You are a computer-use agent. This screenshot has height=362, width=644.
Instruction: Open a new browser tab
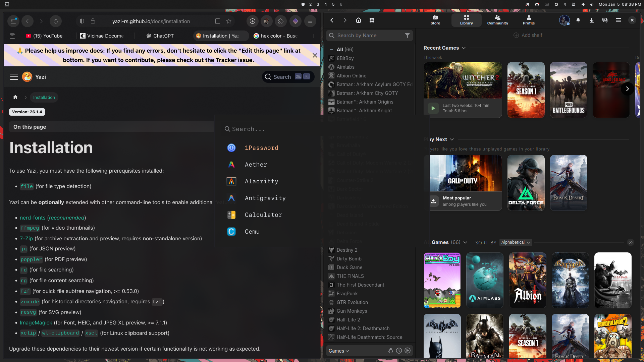tap(314, 36)
